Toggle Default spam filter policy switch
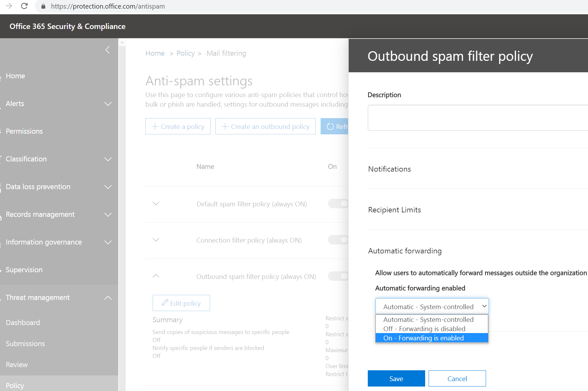This screenshot has height=391, width=588. (x=338, y=203)
